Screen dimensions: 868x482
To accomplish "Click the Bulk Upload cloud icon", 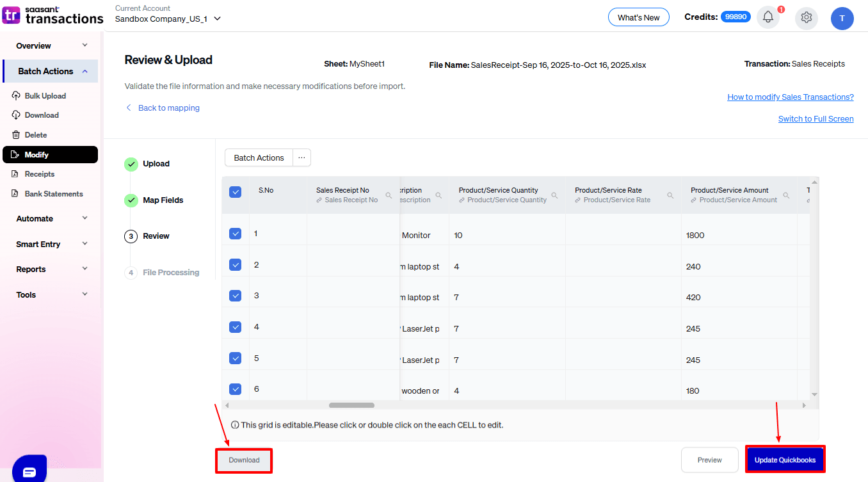I will point(16,96).
